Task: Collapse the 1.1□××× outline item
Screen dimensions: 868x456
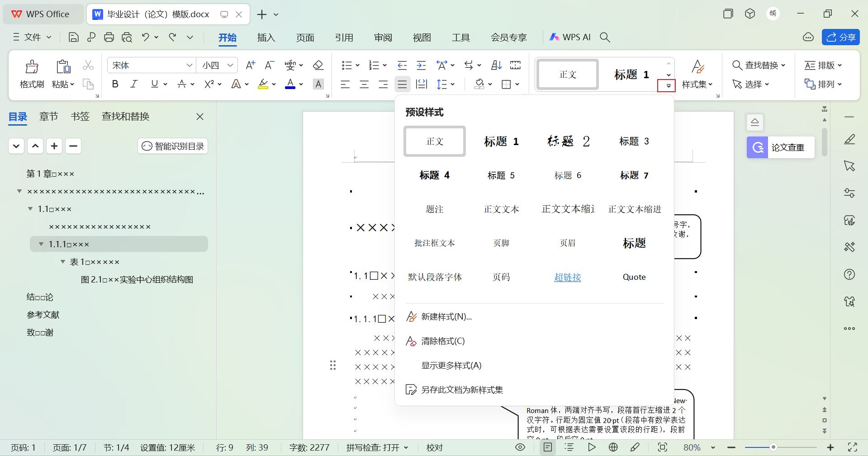Action: tap(30, 209)
